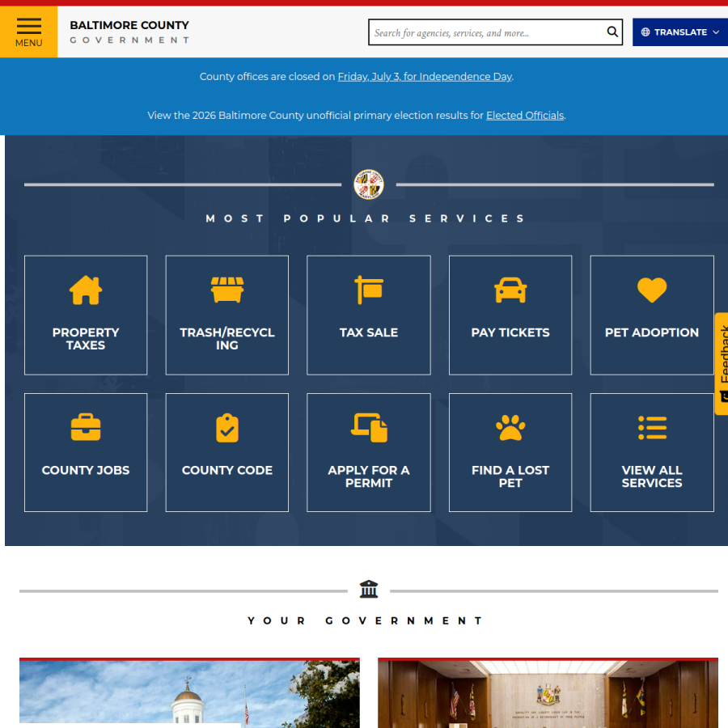
Task: Click the globe icon in Translate
Action: [645, 32]
